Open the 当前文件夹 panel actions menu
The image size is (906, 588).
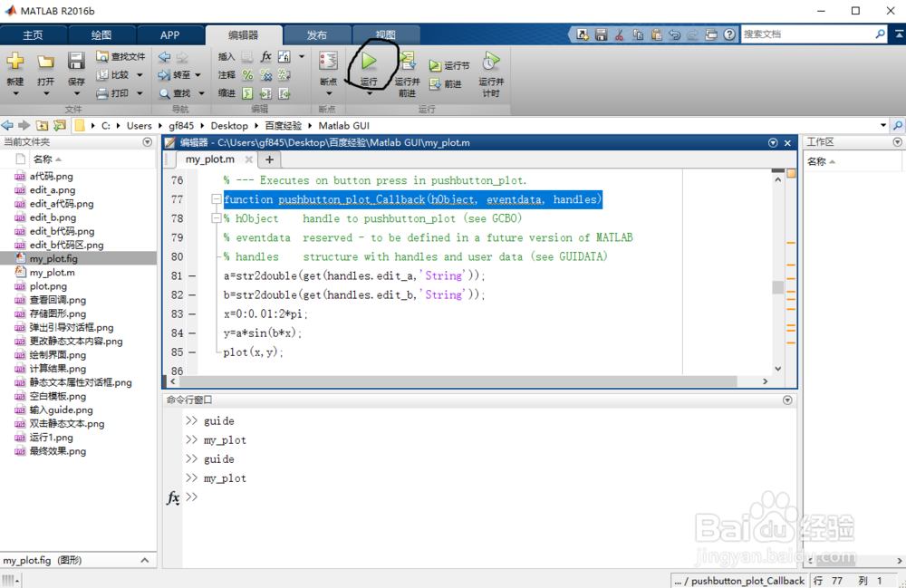click(x=148, y=142)
